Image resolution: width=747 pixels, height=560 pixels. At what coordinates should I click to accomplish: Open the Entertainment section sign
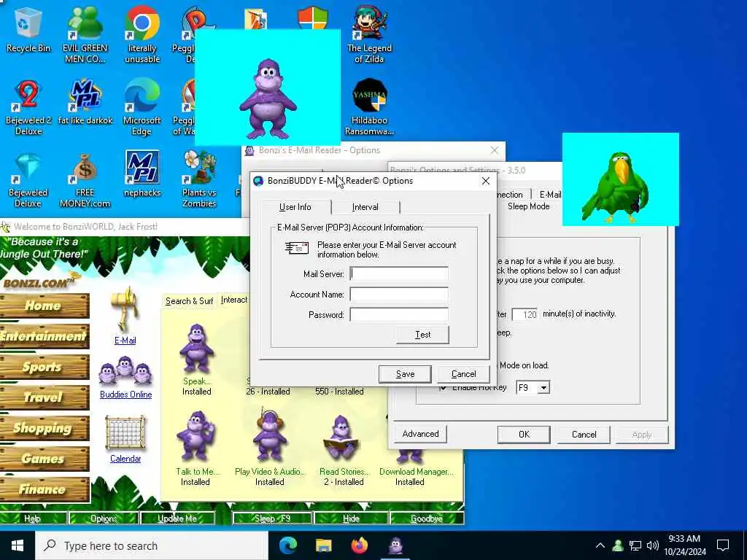tap(44, 336)
